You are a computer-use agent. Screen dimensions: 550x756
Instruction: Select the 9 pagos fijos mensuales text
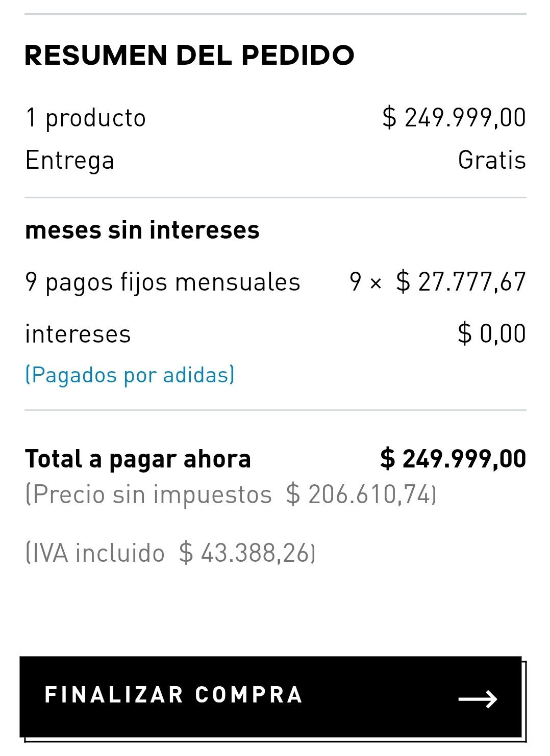[x=163, y=282]
